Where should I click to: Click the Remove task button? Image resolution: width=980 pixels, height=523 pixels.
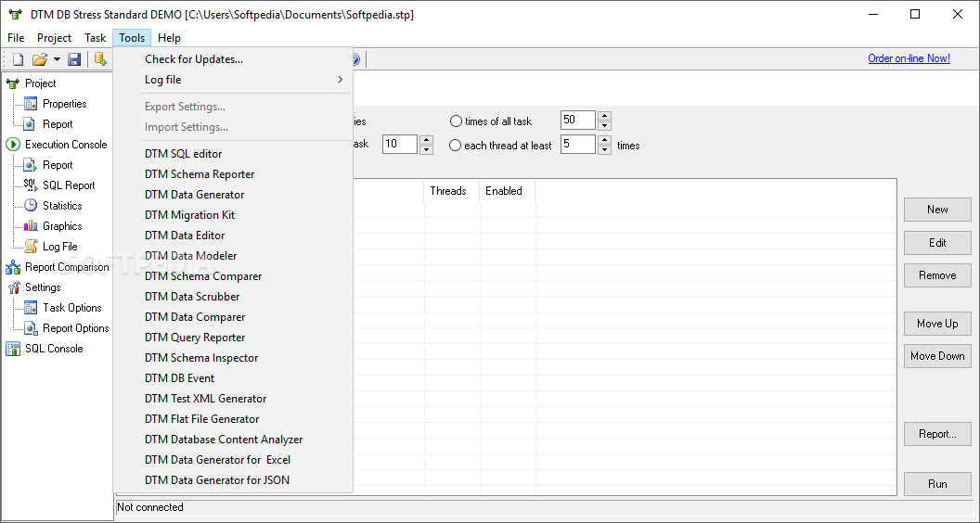point(937,275)
